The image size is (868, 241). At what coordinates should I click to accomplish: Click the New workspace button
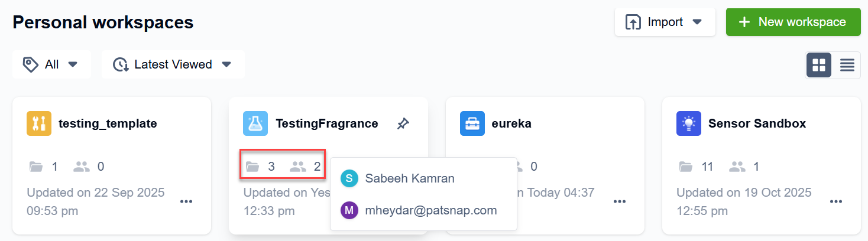(x=793, y=22)
